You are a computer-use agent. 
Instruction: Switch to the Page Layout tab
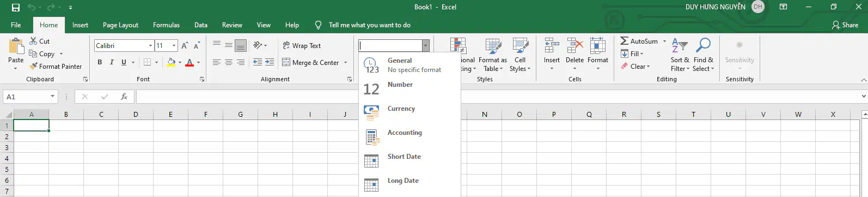(x=120, y=25)
